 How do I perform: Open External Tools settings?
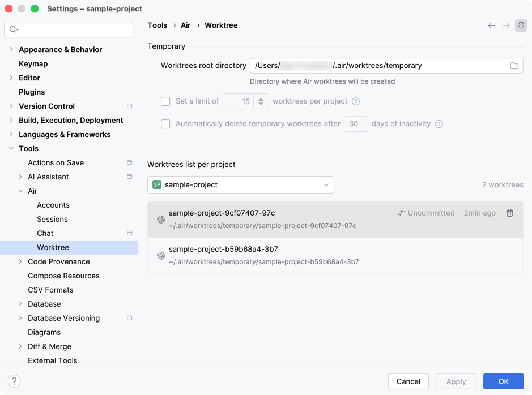(53, 360)
